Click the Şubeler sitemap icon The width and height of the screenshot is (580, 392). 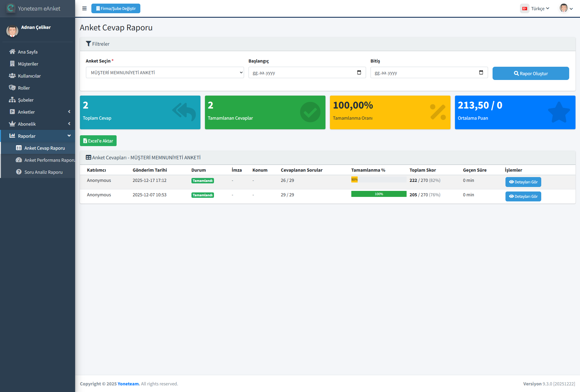pos(12,100)
